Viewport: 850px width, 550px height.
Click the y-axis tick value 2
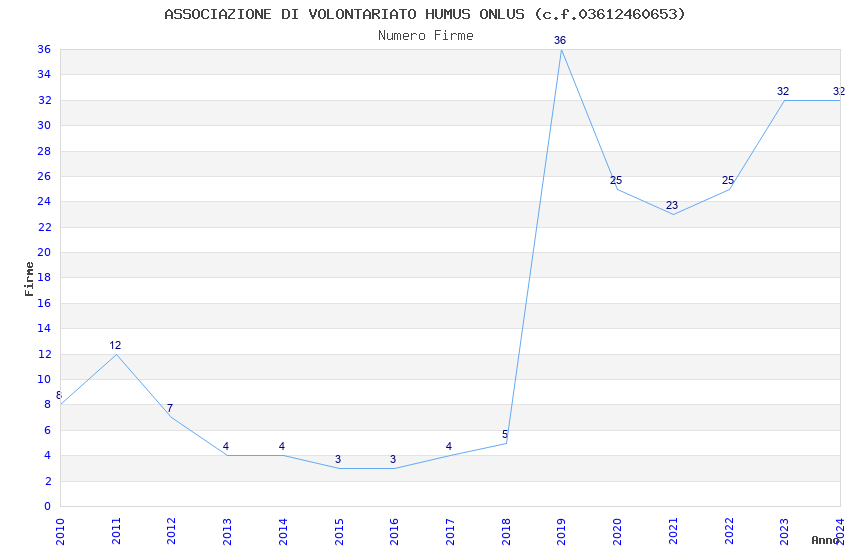point(48,481)
